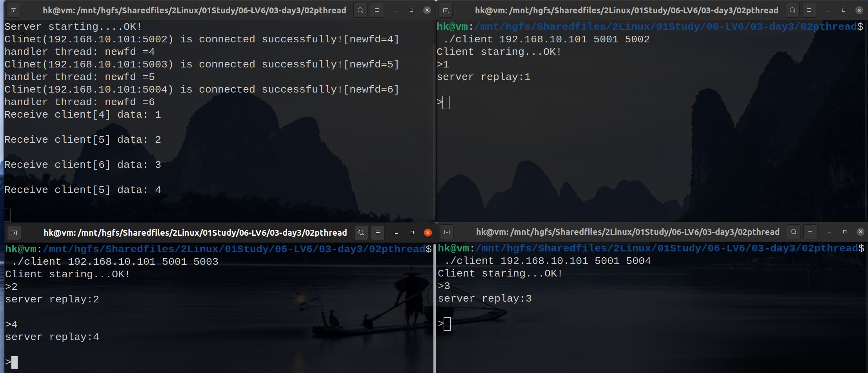868x373 pixels.
Task: Maximize the server terminal window
Action: coord(411,10)
